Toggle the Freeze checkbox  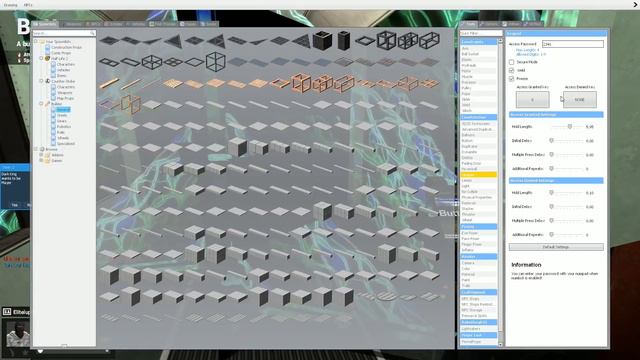tap(511, 78)
